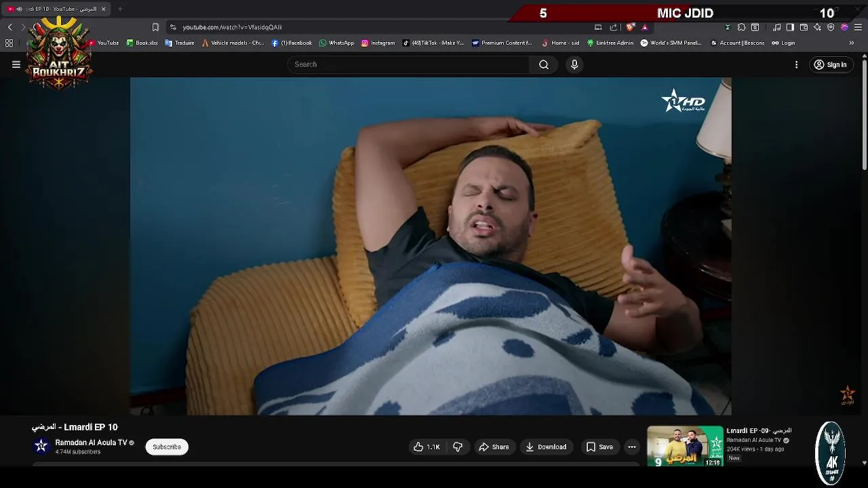
Task: Click the YouTube Search field
Action: [x=408, y=64]
